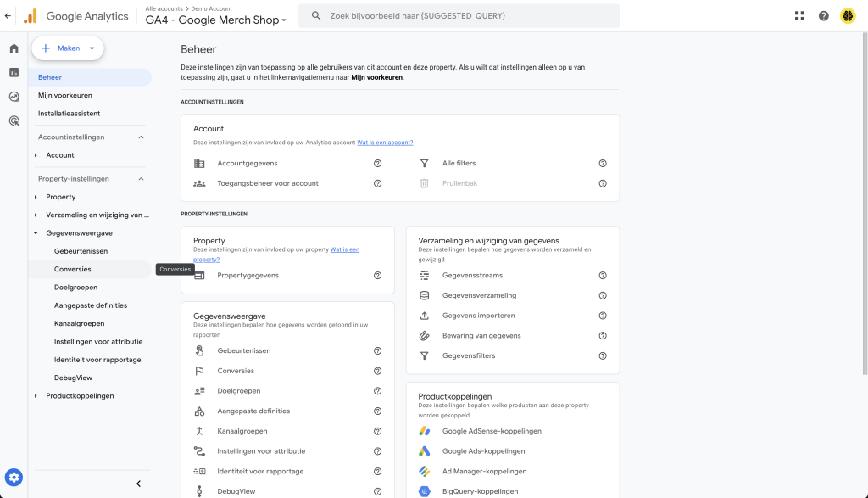Click help icon next to Kanaalgroepen card row
Viewport: 868px width, 498px height.
(377, 431)
